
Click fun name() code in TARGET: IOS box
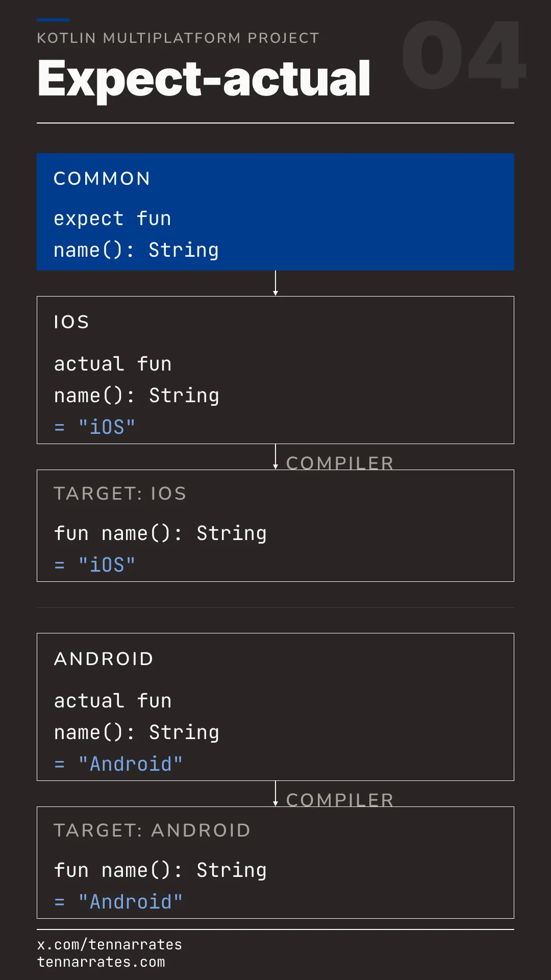[160, 533]
